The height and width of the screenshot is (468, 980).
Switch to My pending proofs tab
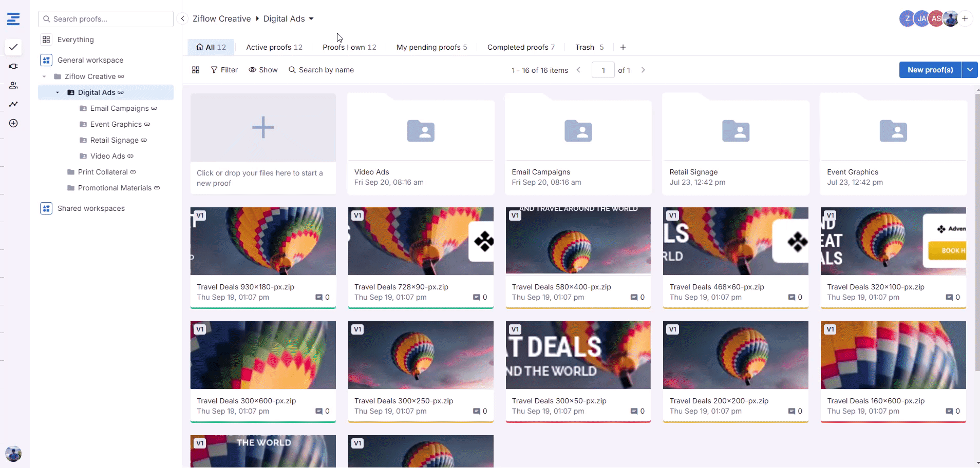click(431, 47)
